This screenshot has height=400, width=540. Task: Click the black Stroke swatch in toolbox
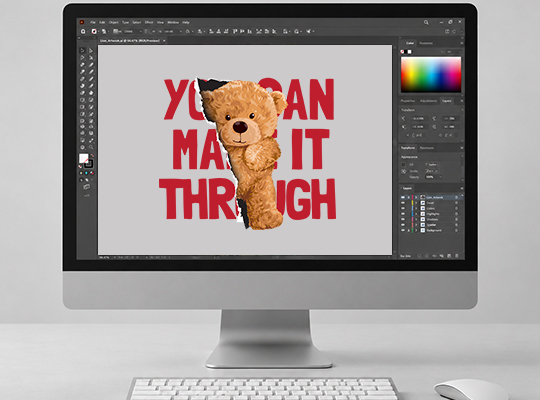(89, 163)
